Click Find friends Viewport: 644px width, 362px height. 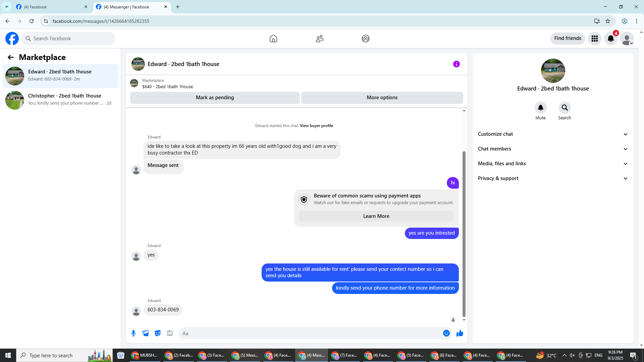coord(568,39)
